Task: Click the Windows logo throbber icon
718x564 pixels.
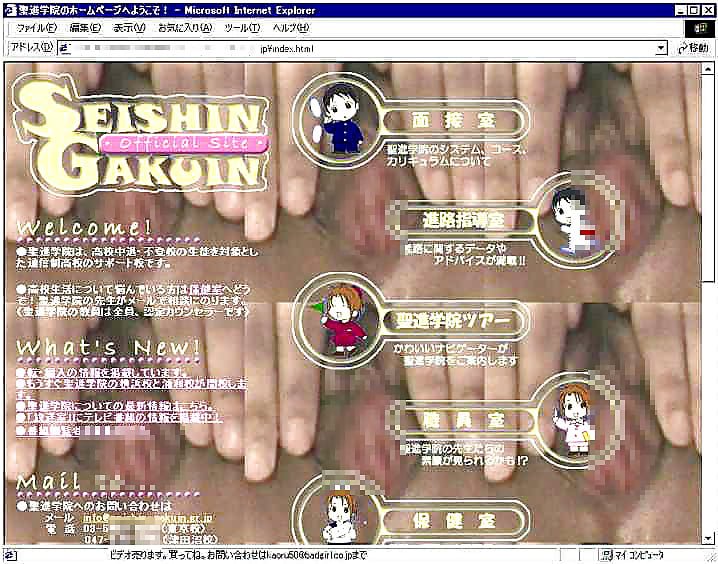Action: point(697,28)
